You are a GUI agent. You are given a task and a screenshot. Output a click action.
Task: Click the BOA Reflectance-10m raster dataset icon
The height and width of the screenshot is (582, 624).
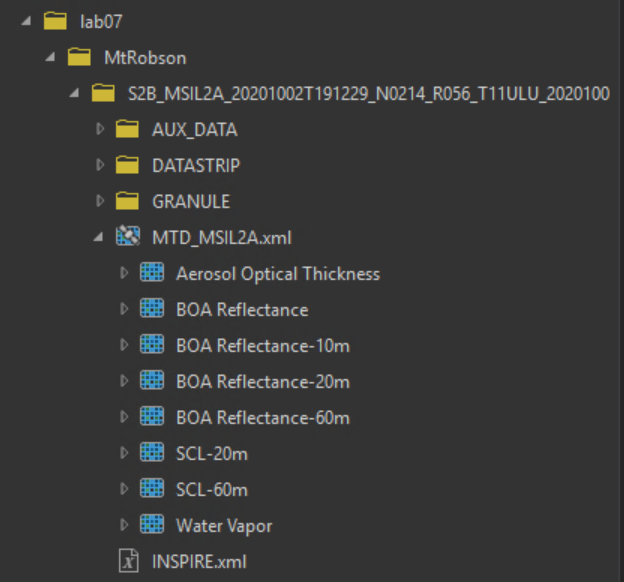(152, 345)
